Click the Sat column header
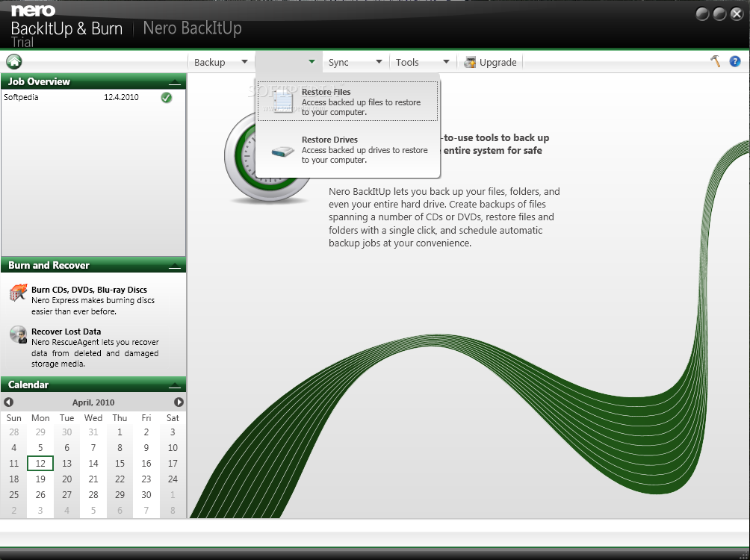750x560 pixels. pyautogui.click(x=173, y=418)
